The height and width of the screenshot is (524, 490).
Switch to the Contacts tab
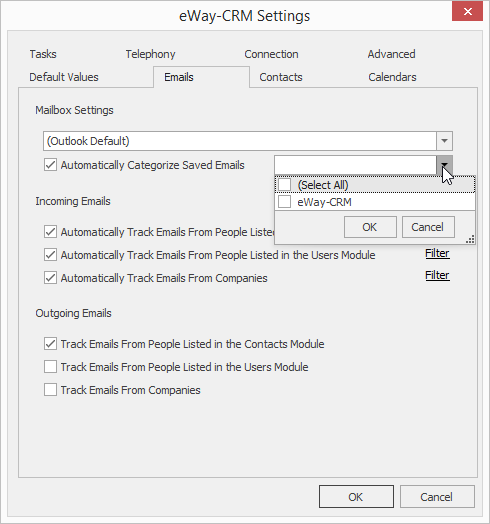281,77
